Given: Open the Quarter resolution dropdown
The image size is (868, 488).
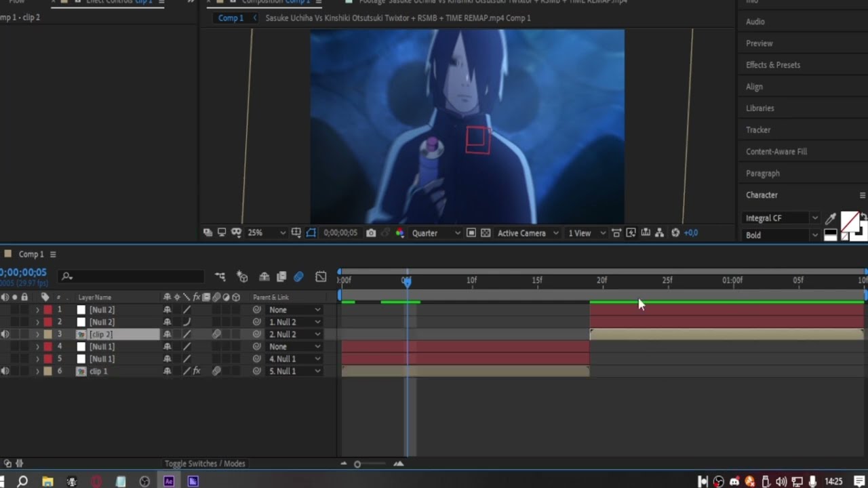Looking at the screenshot, I should click(x=436, y=232).
